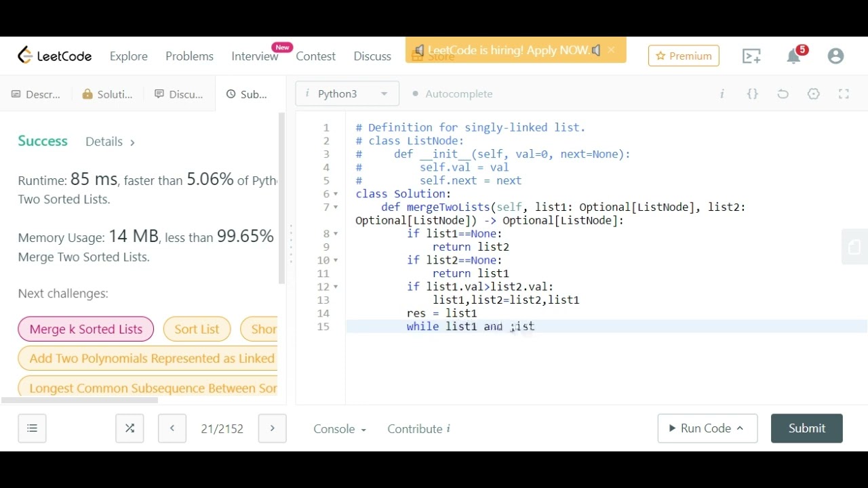Switch to the Discuss tab
Viewport: 868px width, 488px height.
(179, 94)
